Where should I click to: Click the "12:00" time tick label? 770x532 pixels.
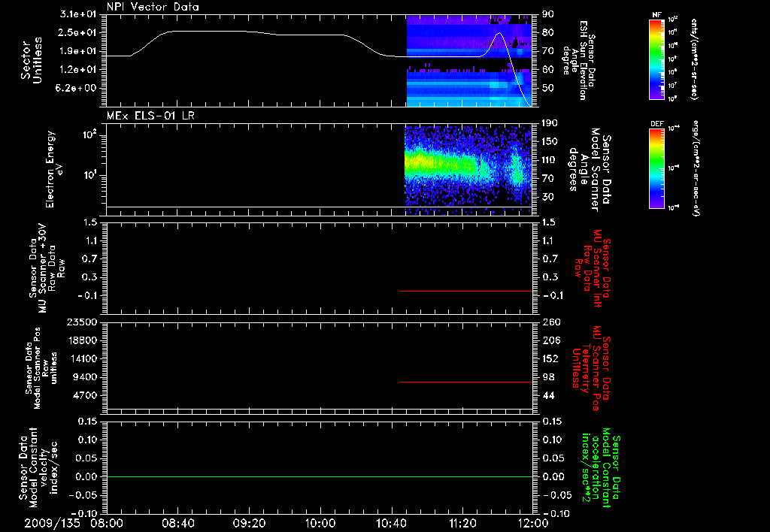(533, 523)
